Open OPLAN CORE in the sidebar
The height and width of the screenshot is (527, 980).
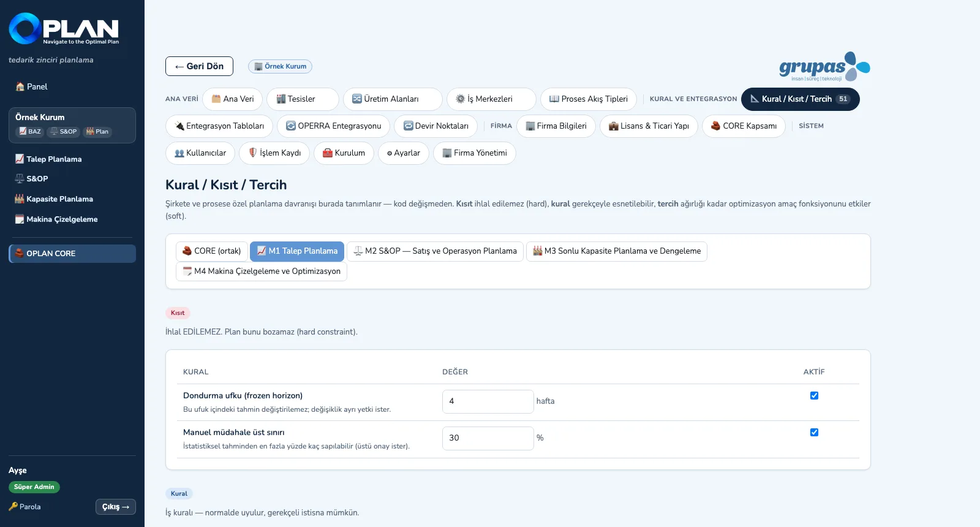click(72, 254)
